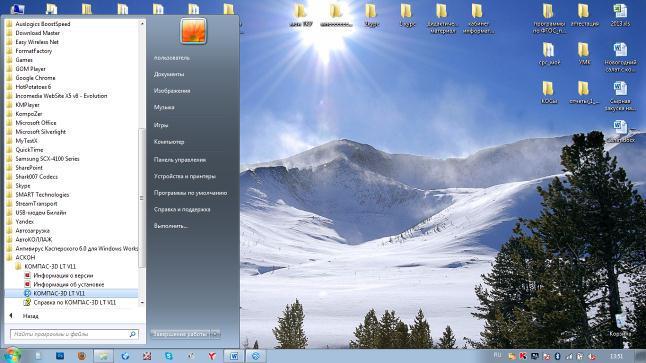The image size is (646, 363).
Task: Open Программы по умолчанию
Action: coord(190,193)
